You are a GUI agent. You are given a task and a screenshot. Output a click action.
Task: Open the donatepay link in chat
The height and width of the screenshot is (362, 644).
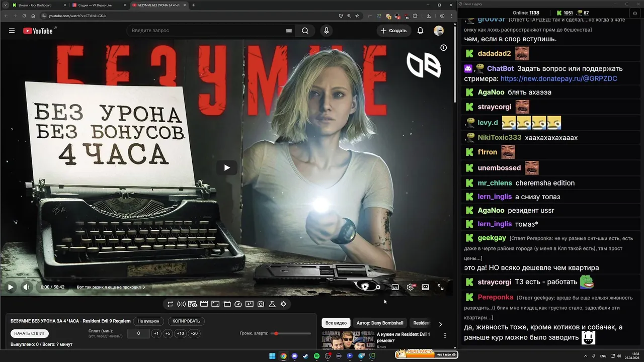(559, 79)
